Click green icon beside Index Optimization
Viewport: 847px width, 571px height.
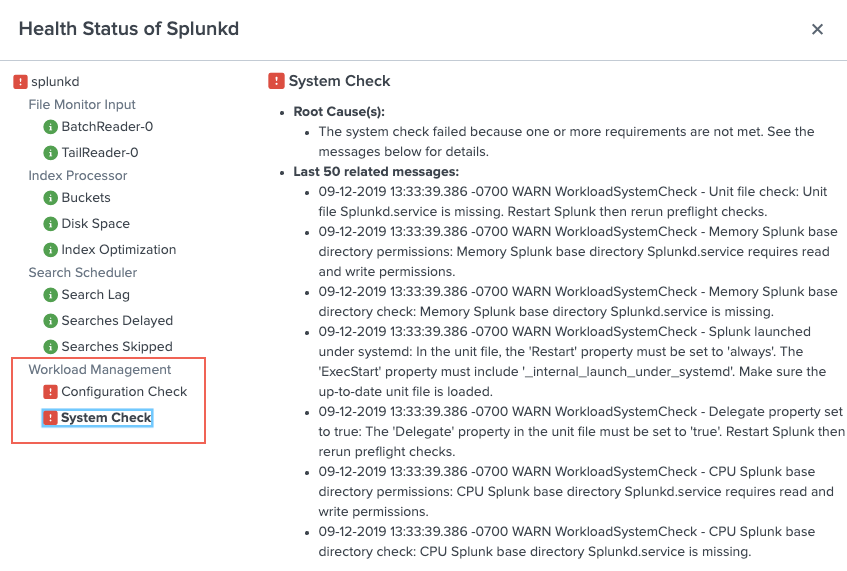pos(50,250)
